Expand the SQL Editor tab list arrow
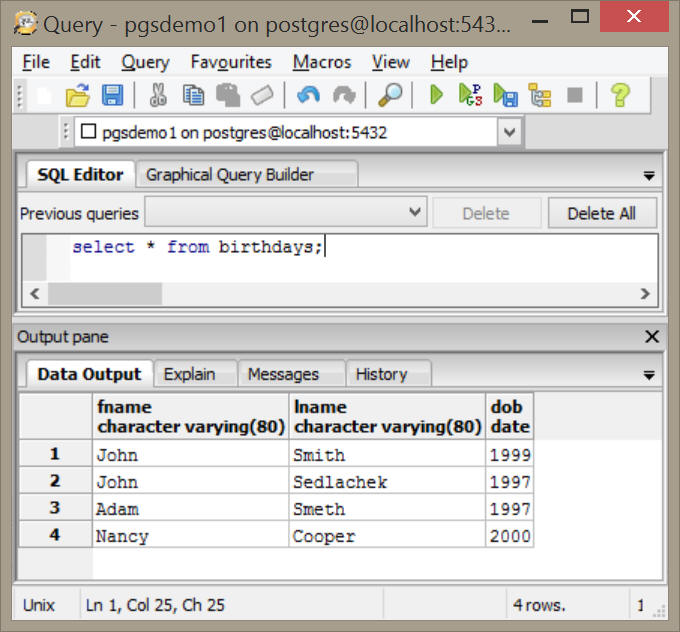This screenshot has width=680, height=632. (649, 176)
